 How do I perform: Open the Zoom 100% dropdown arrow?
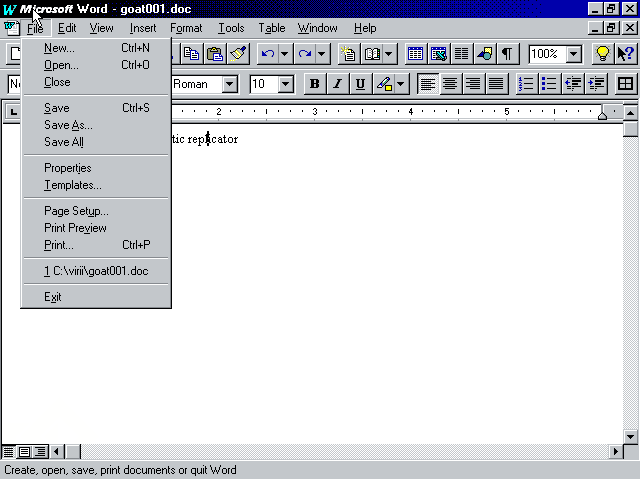pos(574,54)
